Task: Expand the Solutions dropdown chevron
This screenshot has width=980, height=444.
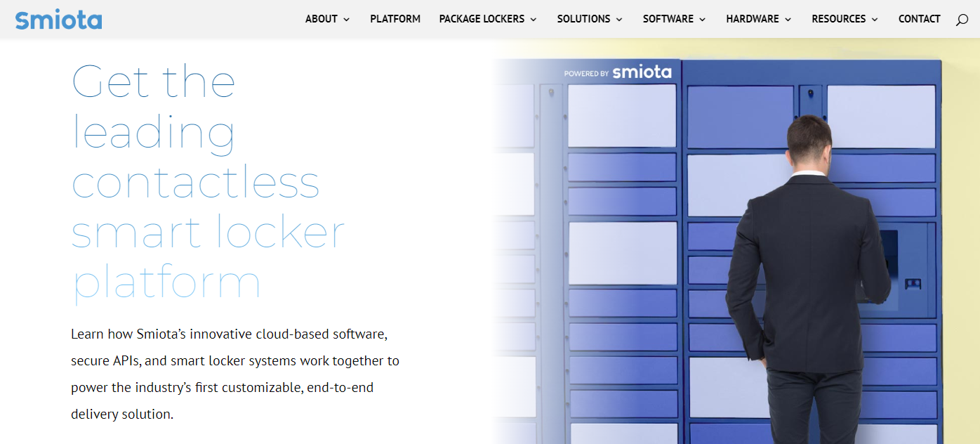Action: (619, 20)
